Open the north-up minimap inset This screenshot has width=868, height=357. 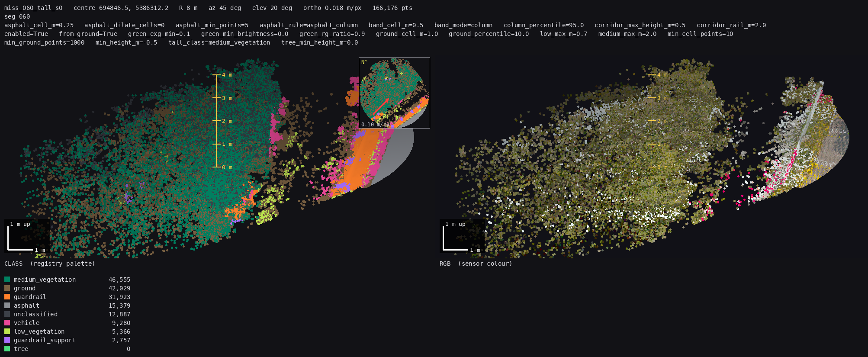394,93
